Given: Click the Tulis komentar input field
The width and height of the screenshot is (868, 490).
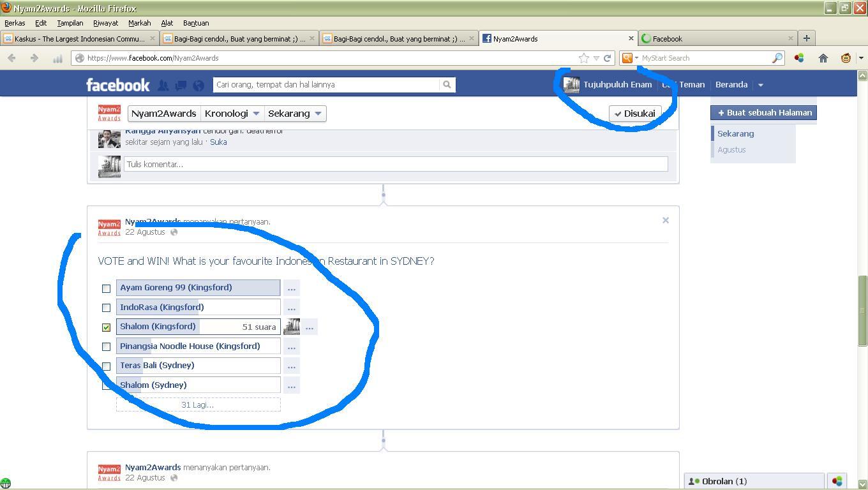Looking at the screenshot, I should [x=395, y=164].
